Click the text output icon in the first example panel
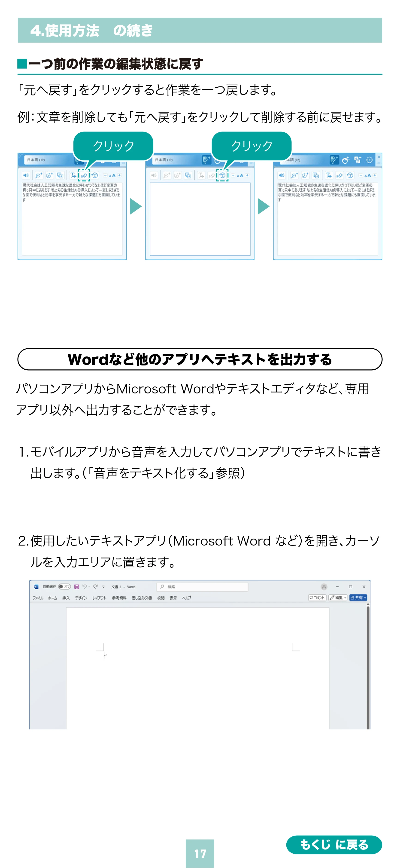The image size is (400, 868). pyautogui.click(x=73, y=175)
